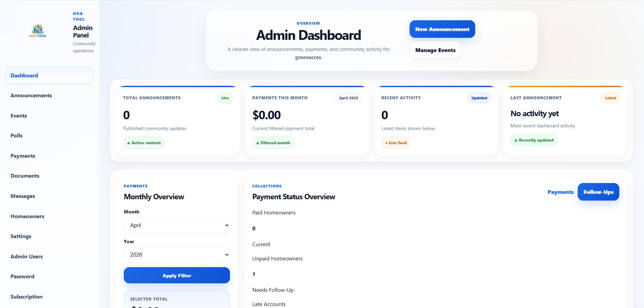This screenshot has height=308, width=644.
Task: Click the Payment Status Overview heading
Action: (x=294, y=197)
